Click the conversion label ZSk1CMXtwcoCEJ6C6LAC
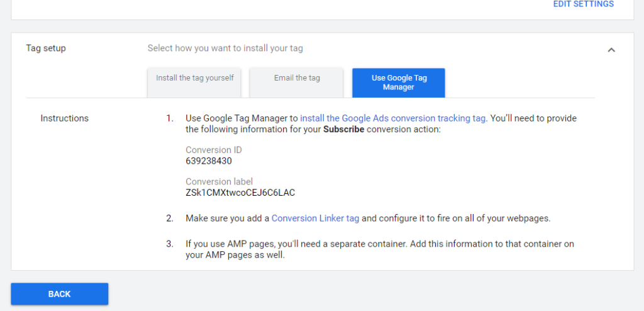 240,193
